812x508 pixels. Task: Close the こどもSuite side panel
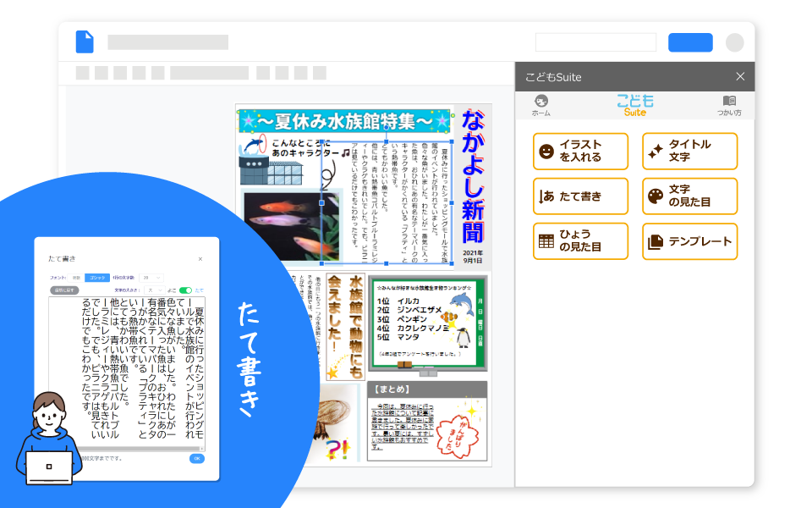pyautogui.click(x=740, y=77)
